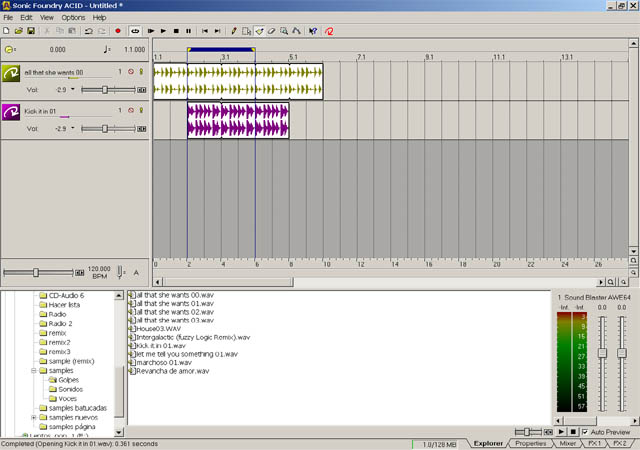Open the File menu
Image resolution: width=640 pixels, height=450 pixels.
pyautogui.click(x=8, y=18)
